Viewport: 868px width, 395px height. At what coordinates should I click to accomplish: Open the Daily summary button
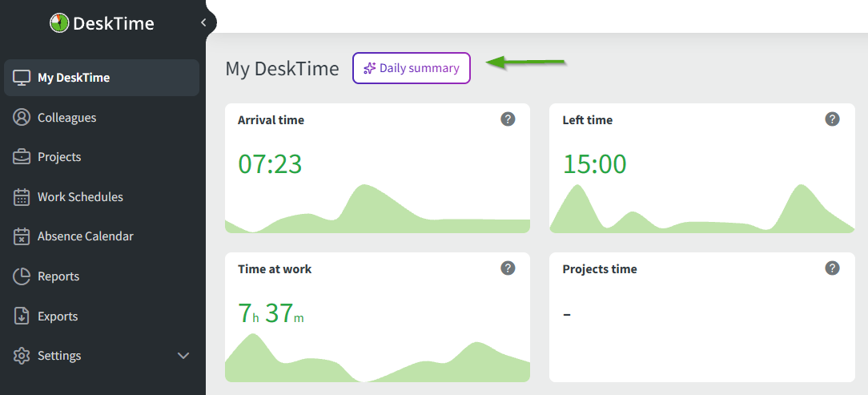(412, 68)
